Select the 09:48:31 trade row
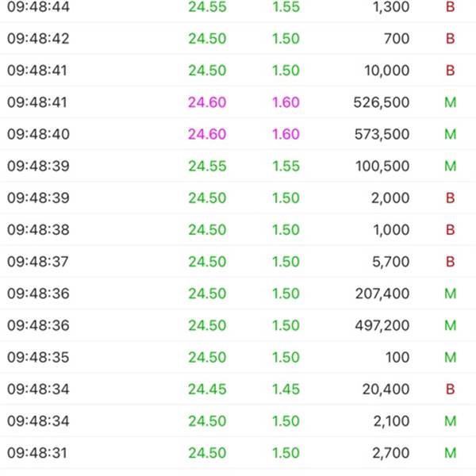Image resolution: width=476 pixels, height=476 pixels. click(238, 453)
